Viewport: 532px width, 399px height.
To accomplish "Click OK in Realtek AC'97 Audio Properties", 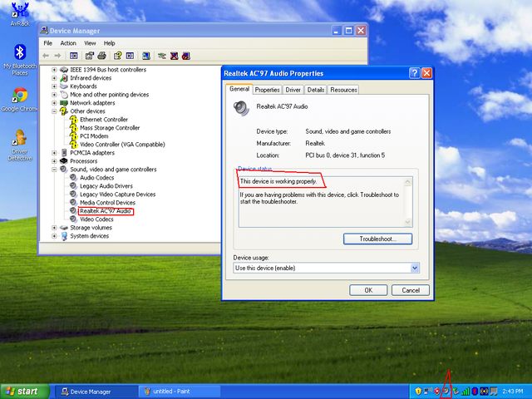I will 368,290.
